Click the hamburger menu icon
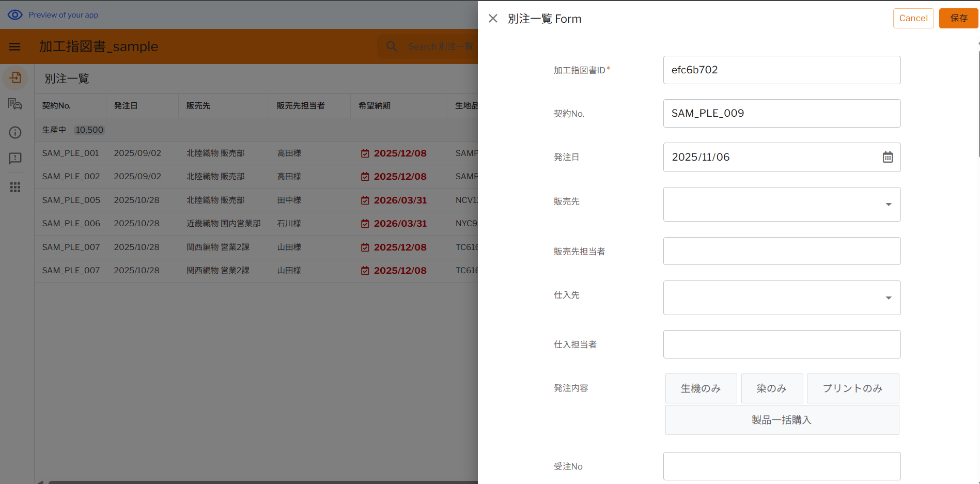 pos(15,46)
